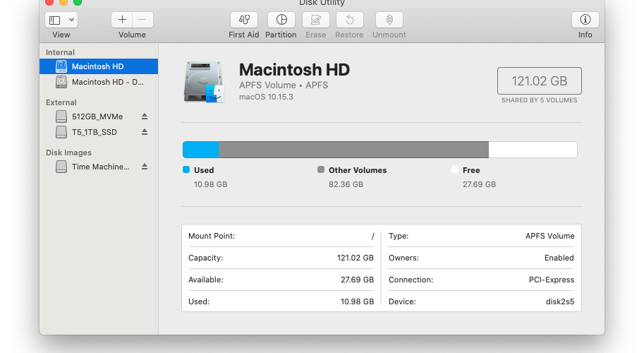Click the Macintosh HD title heading
Image resolution: width=644 pixels, height=353 pixels.
click(x=294, y=69)
